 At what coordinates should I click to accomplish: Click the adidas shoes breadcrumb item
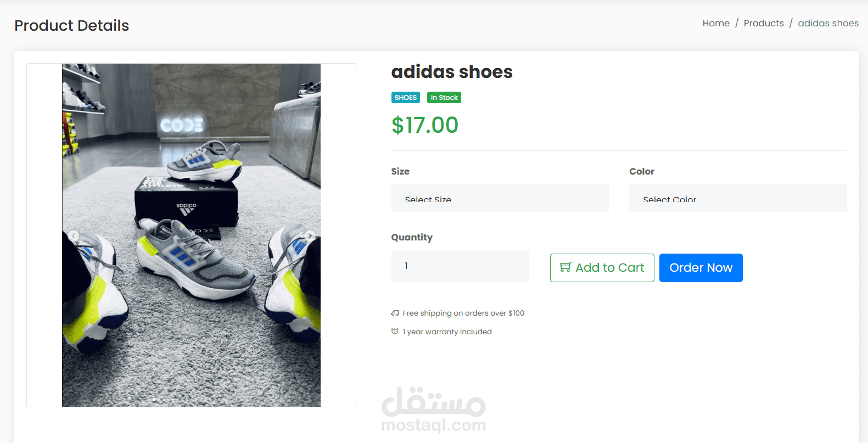point(828,23)
